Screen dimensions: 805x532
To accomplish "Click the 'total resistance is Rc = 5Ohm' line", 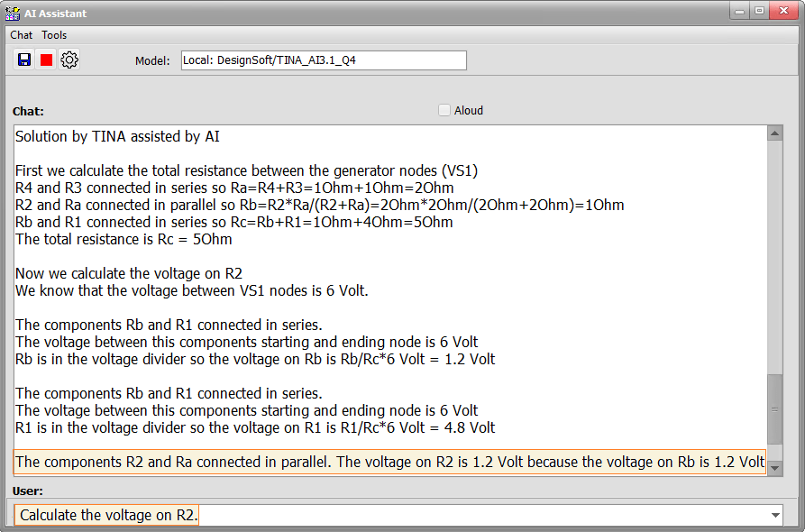I will 123,239.
